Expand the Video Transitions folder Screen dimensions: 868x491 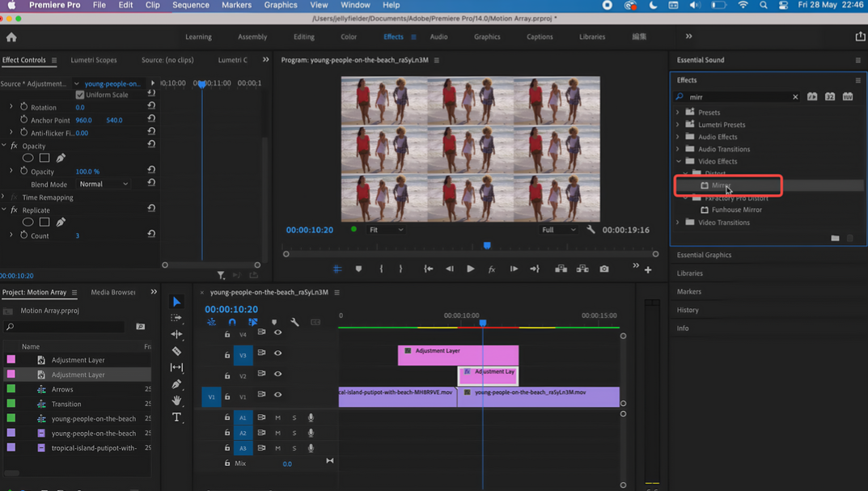pyautogui.click(x=678, y=222)
